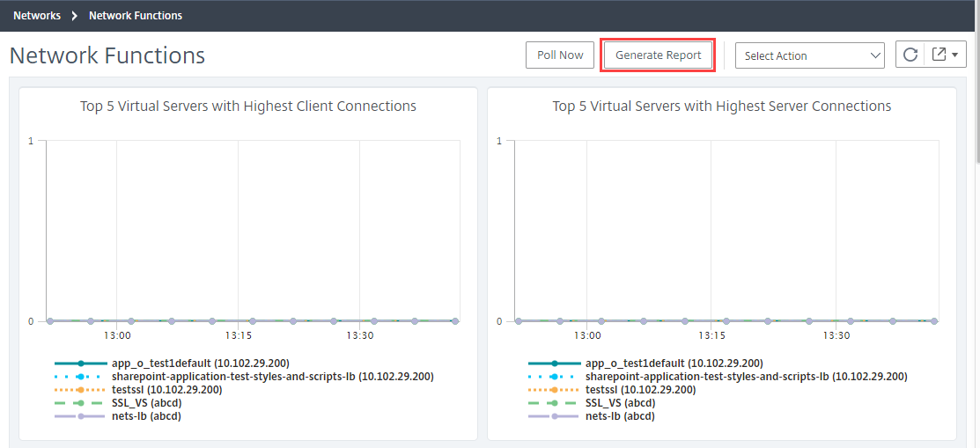The image size is (980, 448).
Task: Toggle the SSL_VS legend in the Client Connections chart
Action: tap(118, 402)
